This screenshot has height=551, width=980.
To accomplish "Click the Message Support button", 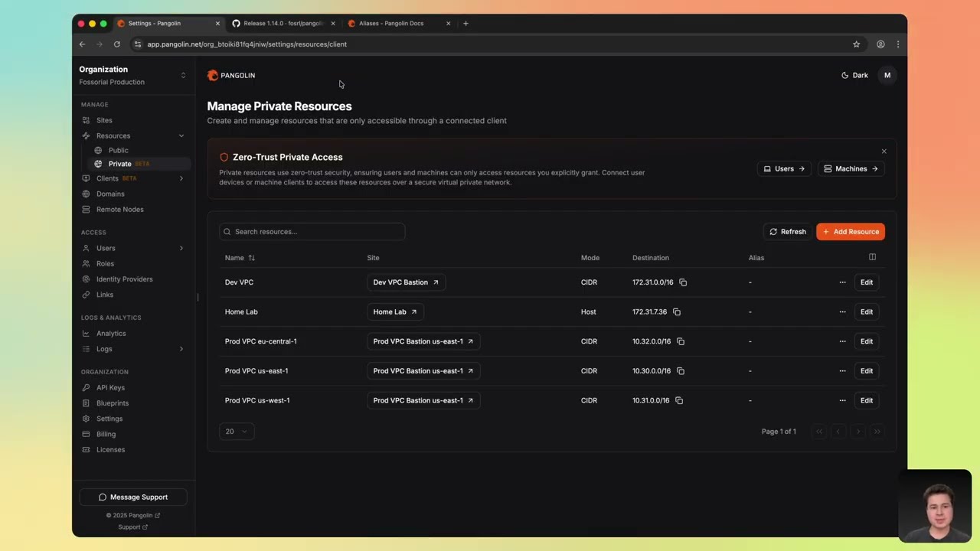I will point(133,497).
